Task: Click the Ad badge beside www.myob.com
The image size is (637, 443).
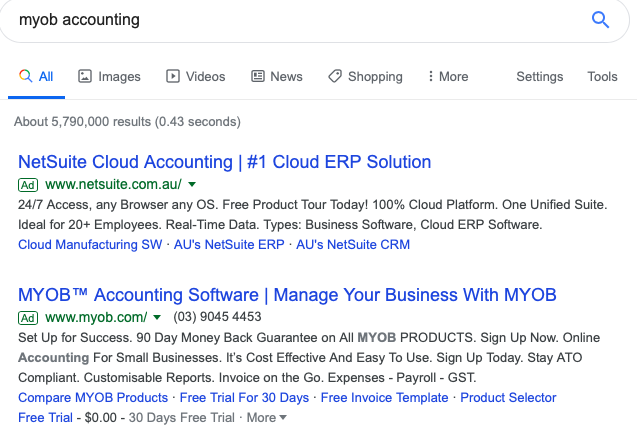Action: pos(28,318)
